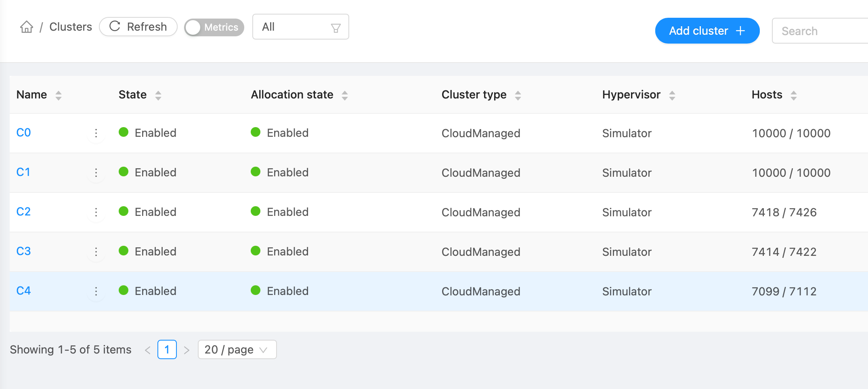Click the Add cluster button
This screenshot has width=868, height=389.
[707, 31]
